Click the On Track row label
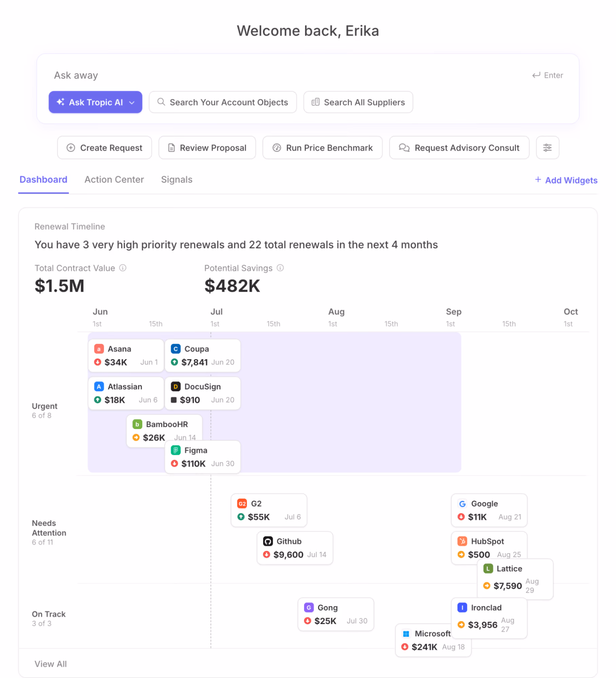Viewport: 616px width, 678px height. (x=48, y=614)
